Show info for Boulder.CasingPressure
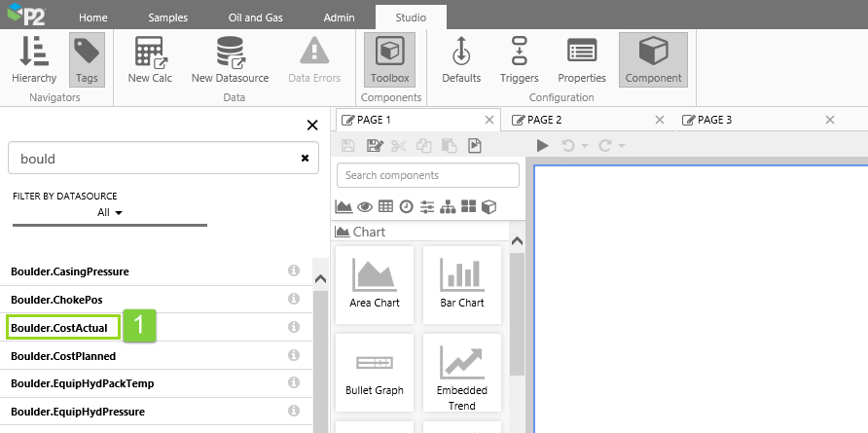 pos(294,271)
